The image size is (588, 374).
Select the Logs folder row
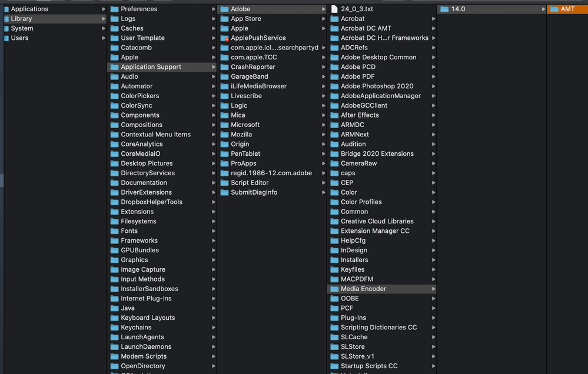click(162, 19)
